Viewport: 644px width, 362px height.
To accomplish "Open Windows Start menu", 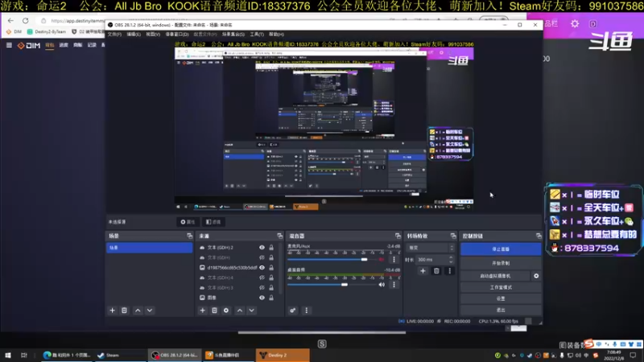I will tap(7, 355).
